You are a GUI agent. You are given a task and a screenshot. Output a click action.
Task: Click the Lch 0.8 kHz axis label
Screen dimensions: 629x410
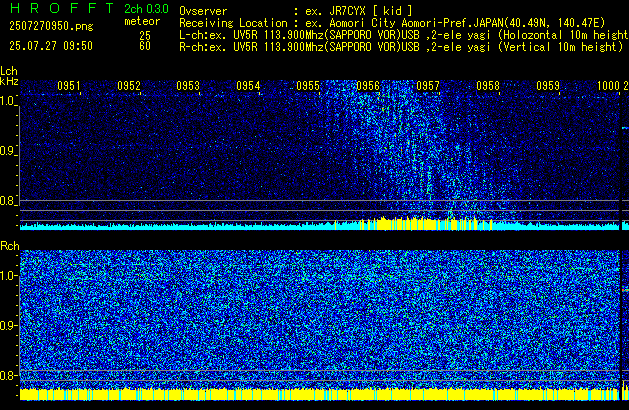[8, 201]
